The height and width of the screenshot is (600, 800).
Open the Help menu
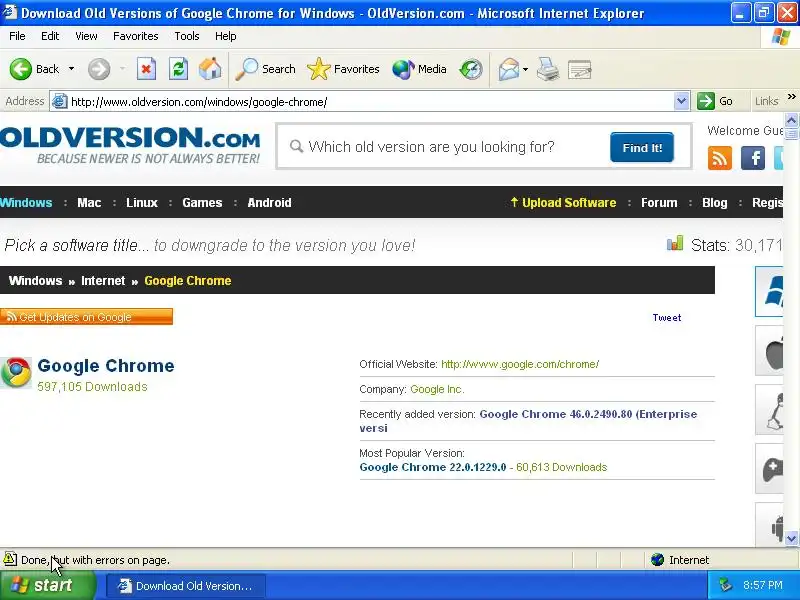(226, 36)
